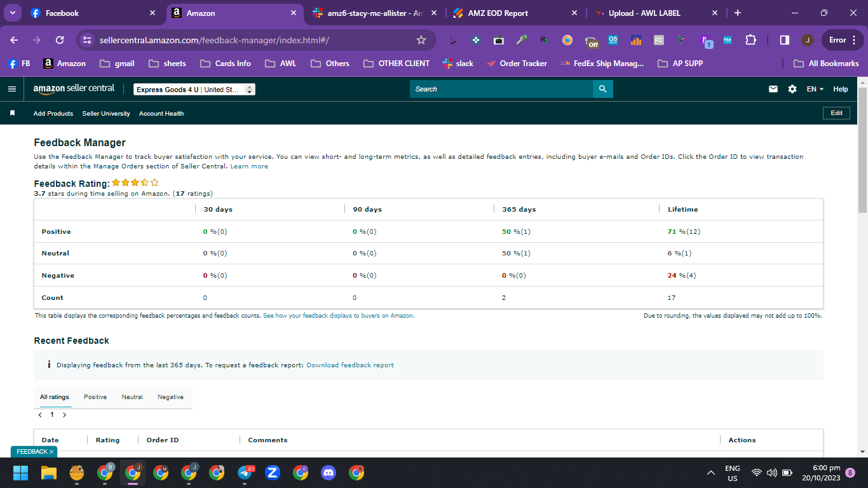Click the magnifier search button
This screenshot has width=868, height=488.
click(x=603, y=89)
